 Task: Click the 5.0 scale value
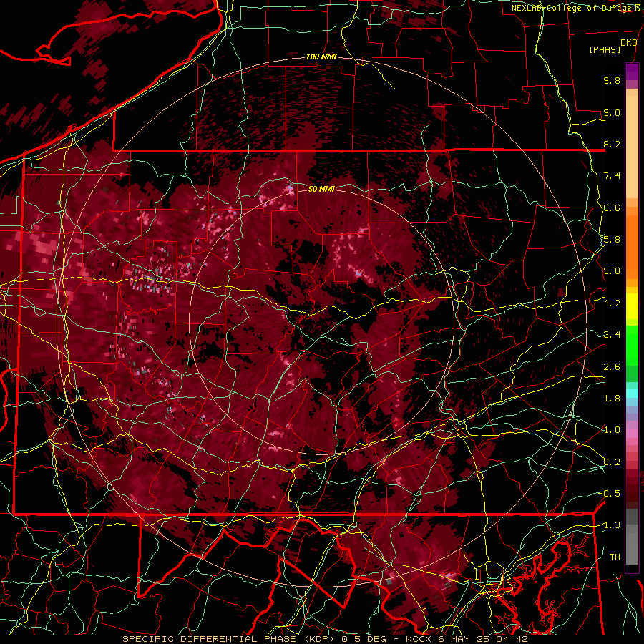[612, 271]
